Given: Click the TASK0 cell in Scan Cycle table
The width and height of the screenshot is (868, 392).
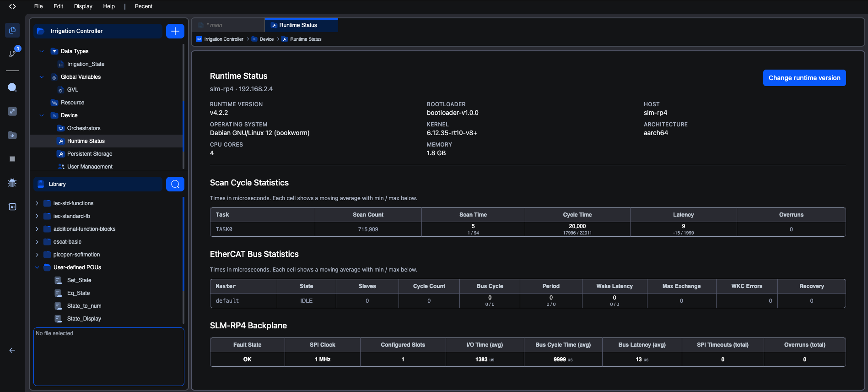Looking at the screenshot, I should [263, 229].
